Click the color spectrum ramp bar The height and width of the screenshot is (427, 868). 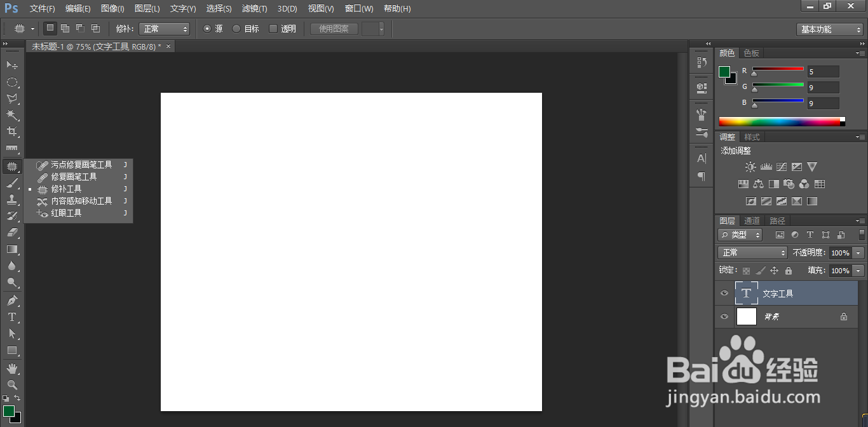click(782, 122)
